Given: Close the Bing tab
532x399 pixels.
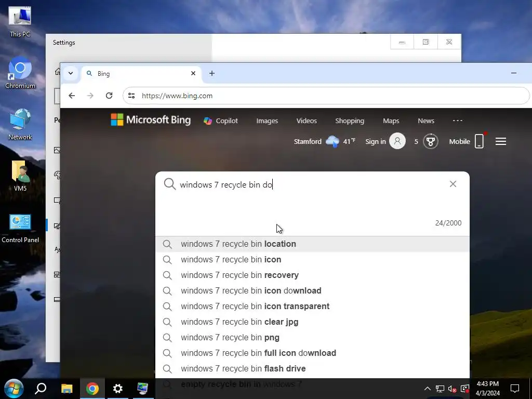Looking at the screenshot, I should pyautogui.click(x=193, y=73).
